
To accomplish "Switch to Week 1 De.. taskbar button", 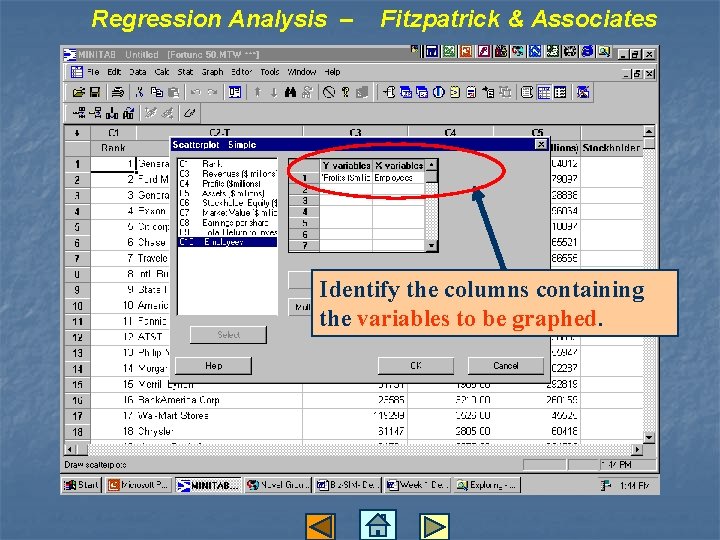I will coord(417,485).
